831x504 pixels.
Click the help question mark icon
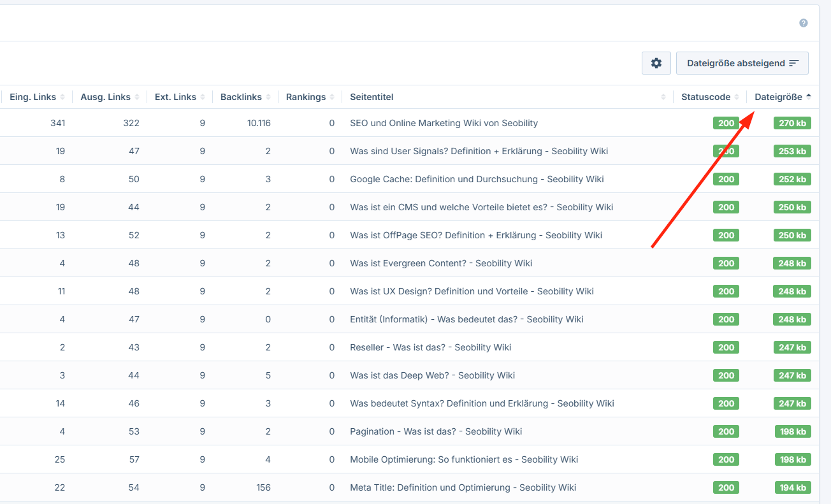point(803,23)
